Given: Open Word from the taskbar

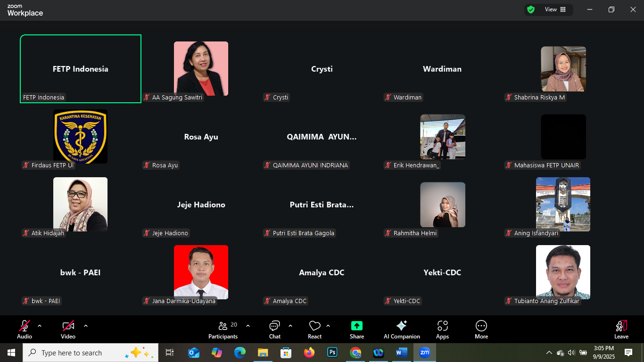Looking at the screenshot, I should [x=402, y=353].
